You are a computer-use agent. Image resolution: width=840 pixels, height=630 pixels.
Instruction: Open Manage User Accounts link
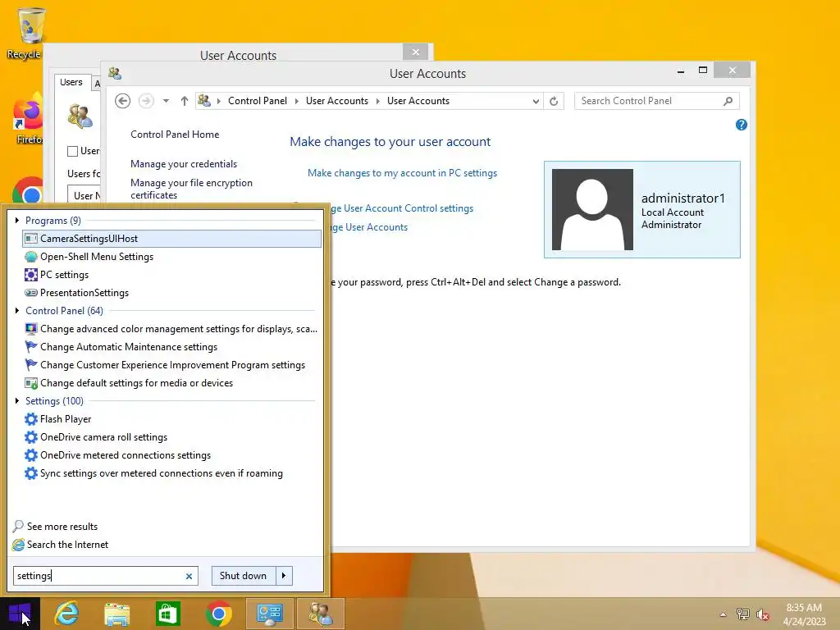[x=370, y=227]
